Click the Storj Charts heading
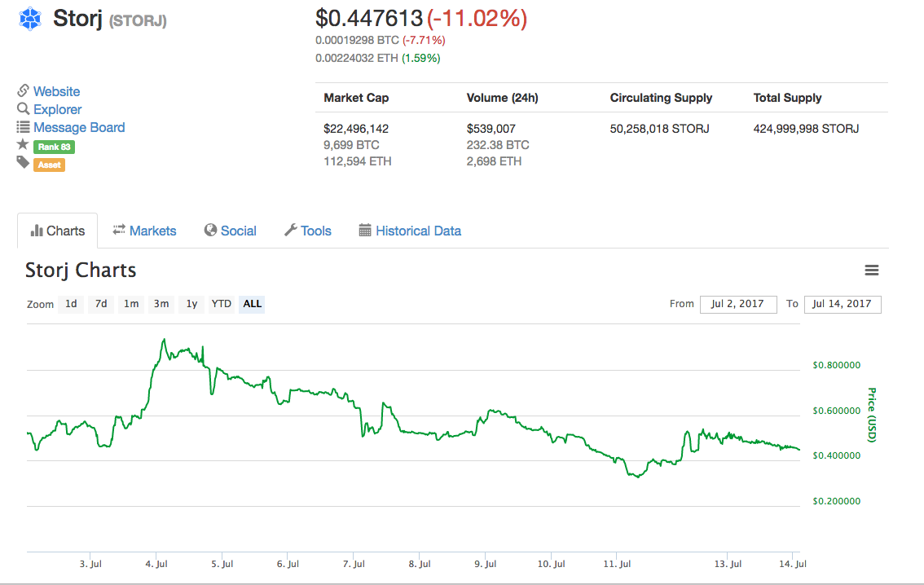The height and width of the screenshot is (585, 924). coord(81,271)
